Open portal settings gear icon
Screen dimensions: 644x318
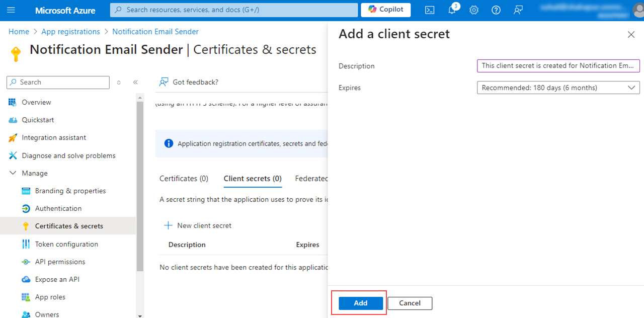point(474,10)
